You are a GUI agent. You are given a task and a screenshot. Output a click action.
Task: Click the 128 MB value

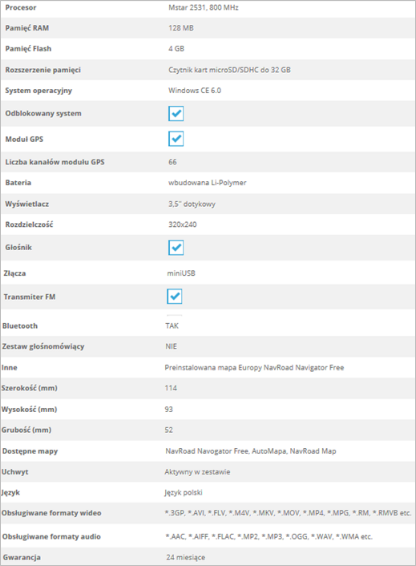tap(181, 28)
